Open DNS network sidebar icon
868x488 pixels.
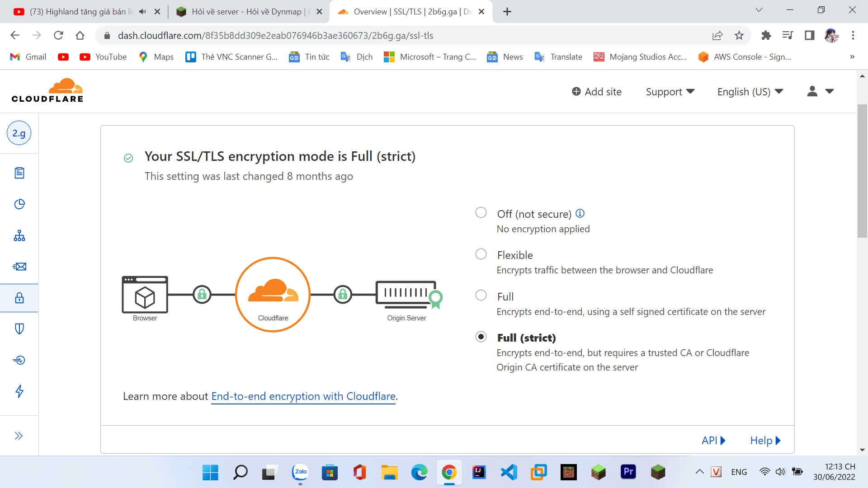click(x=19, y=235)
